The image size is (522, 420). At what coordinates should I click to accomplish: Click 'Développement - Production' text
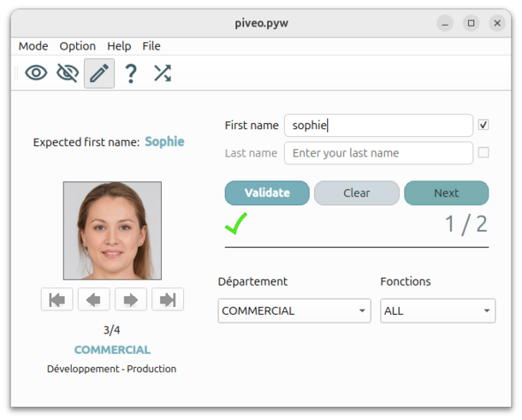[x=111, y=369]
